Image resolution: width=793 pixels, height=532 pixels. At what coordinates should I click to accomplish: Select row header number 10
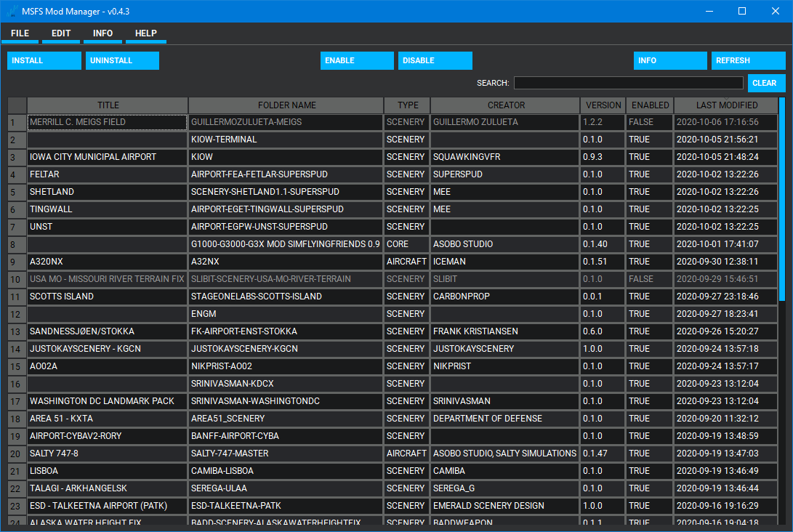(x=17, y=279)
